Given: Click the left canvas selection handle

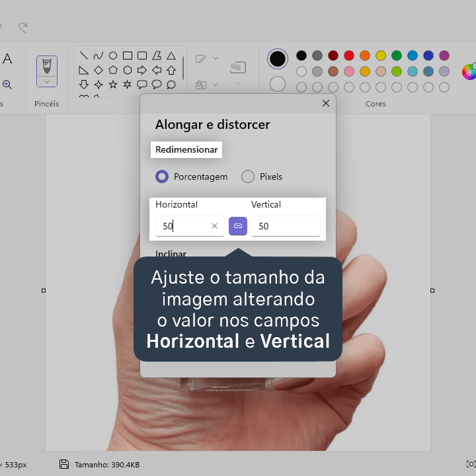Looking at the screenshot, I should pyautogui.click(x=44, y=290).
